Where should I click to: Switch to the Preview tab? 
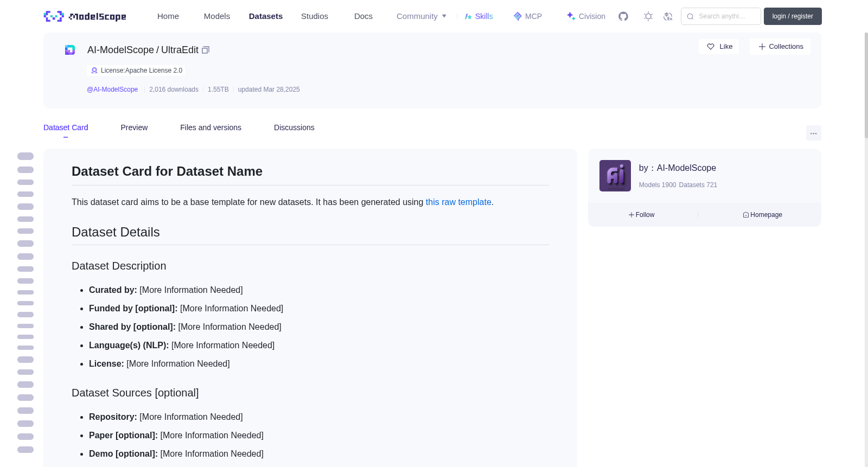click(x=134, y=127)
